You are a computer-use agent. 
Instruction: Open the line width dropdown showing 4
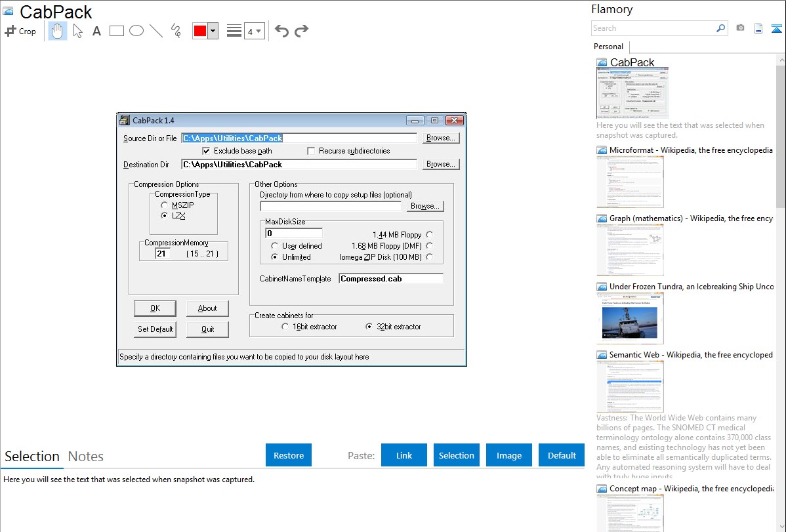(x=255, y=31)
